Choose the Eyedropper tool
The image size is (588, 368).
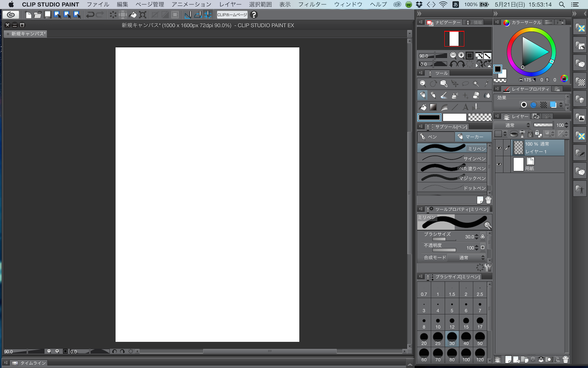487,84
